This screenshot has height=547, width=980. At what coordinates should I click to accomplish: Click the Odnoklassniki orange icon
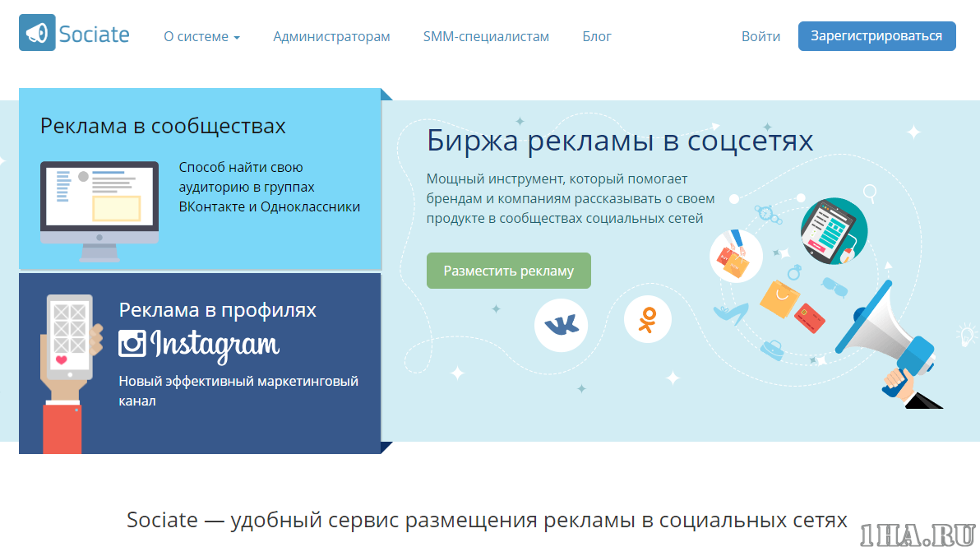(648, 319)
